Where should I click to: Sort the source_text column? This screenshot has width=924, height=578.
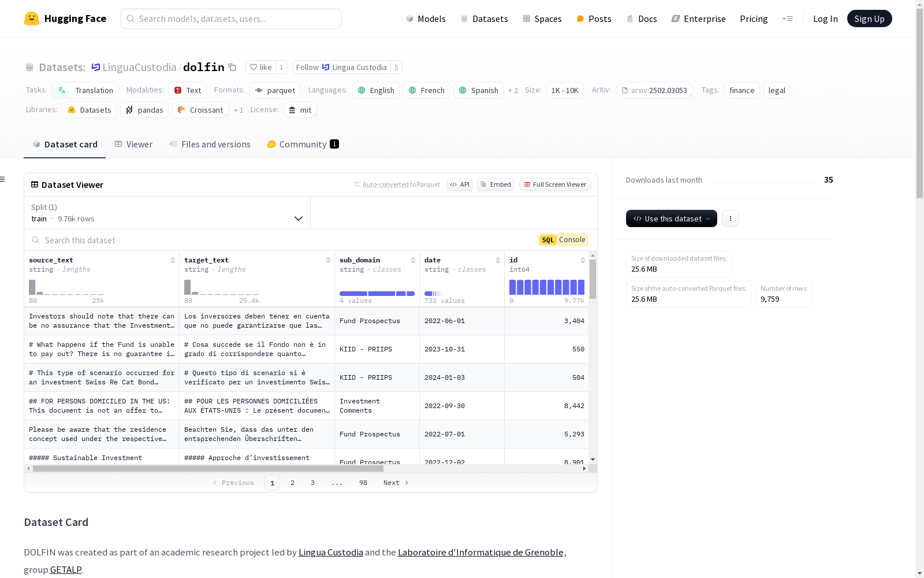[173, 260]
